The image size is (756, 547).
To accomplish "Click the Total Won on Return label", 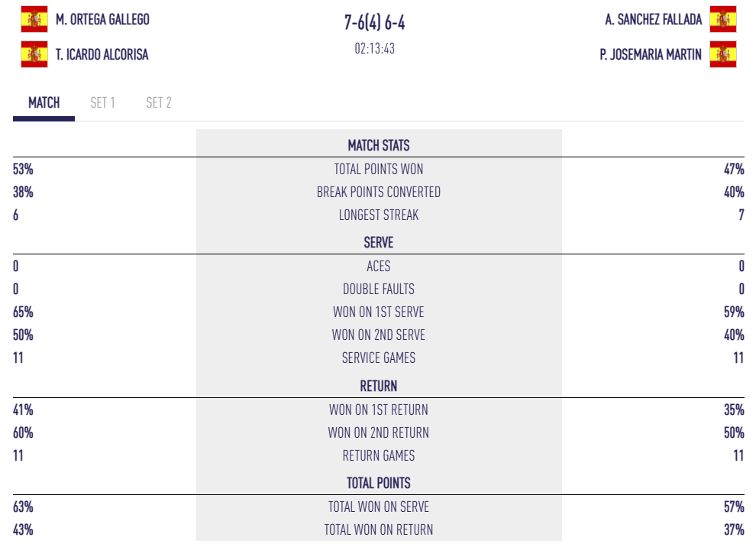I will click(x=379, y=529).
